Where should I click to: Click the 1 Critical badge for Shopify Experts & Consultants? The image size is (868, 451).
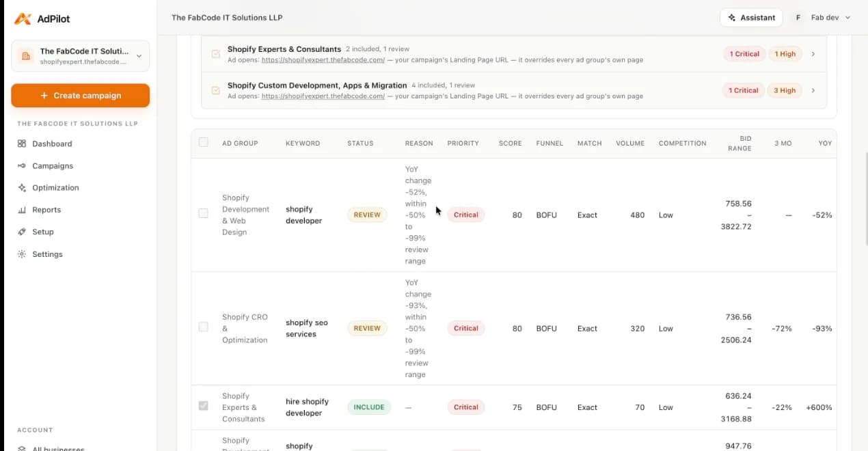(x=744, y=54)
